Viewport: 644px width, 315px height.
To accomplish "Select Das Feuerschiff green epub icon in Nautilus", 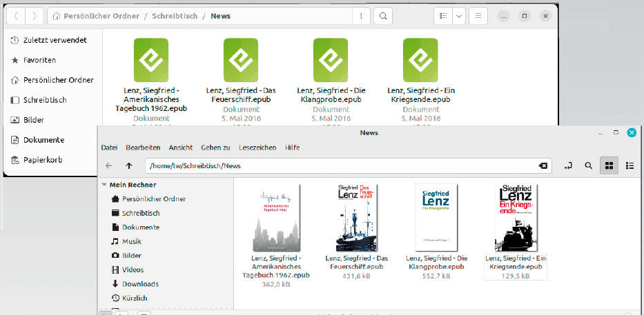I will [241, 60].
